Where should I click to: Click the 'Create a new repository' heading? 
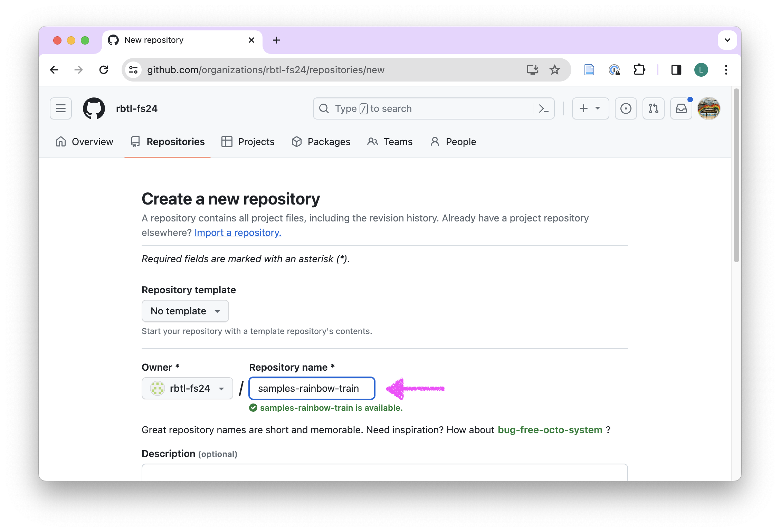click(x=231, y=199)
